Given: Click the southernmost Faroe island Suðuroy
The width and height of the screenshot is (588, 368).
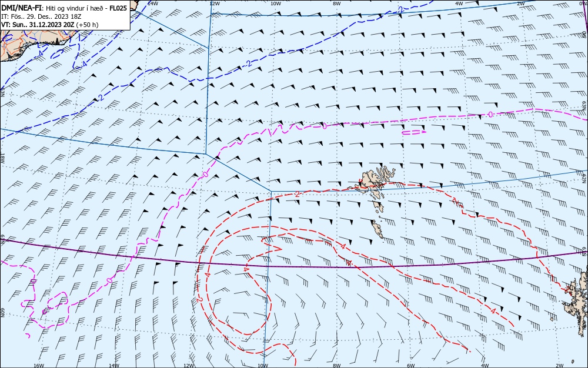Looking at the screenshot, I should point(378,229).
